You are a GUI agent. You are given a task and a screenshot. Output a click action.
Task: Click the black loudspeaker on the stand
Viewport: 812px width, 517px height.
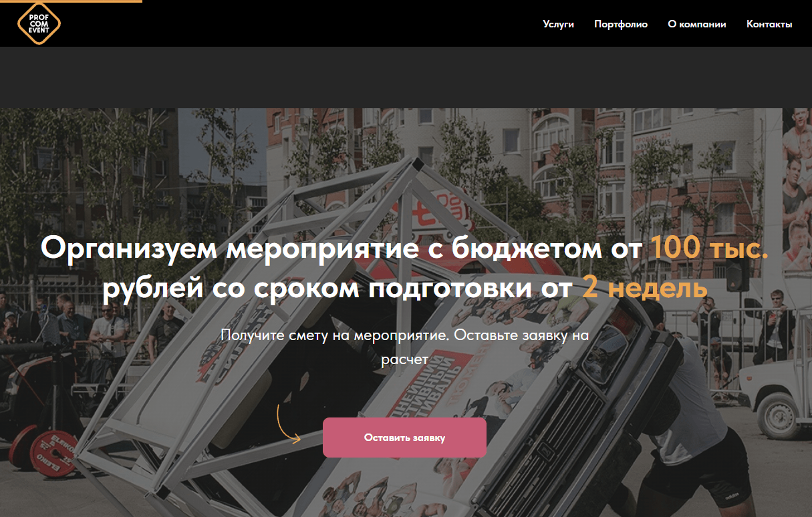coord(737,274)
